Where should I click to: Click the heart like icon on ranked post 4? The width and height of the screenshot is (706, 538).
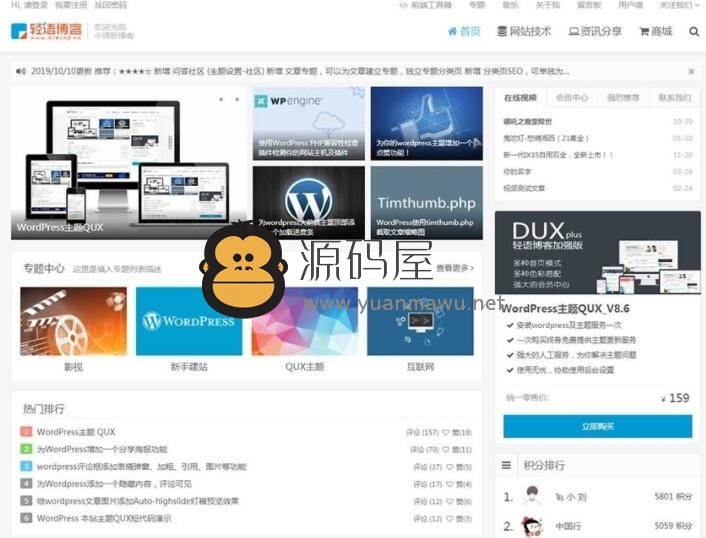pos(449,484)
